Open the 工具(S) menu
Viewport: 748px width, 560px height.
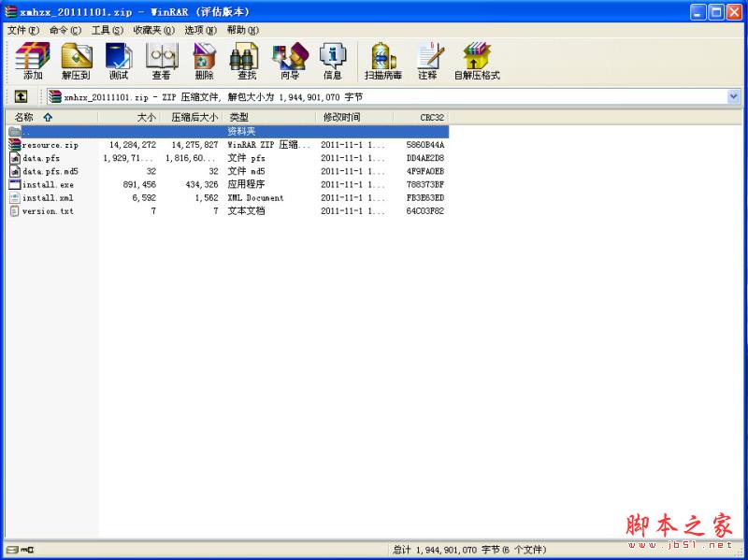click(x=108, y=30)
